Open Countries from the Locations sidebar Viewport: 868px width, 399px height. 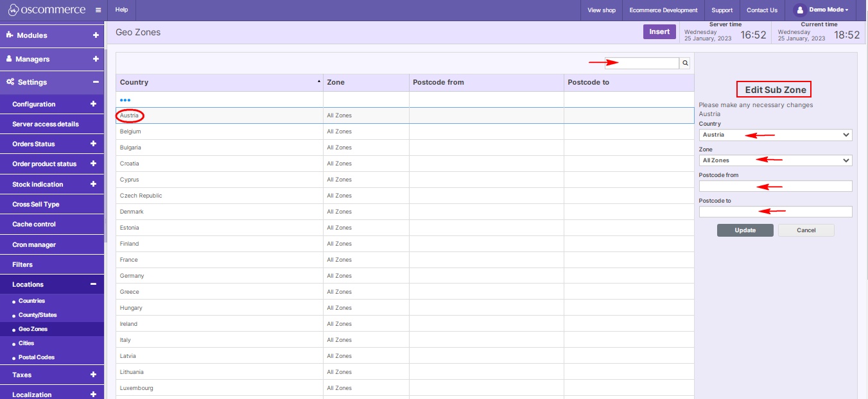[x=31, y=300]
